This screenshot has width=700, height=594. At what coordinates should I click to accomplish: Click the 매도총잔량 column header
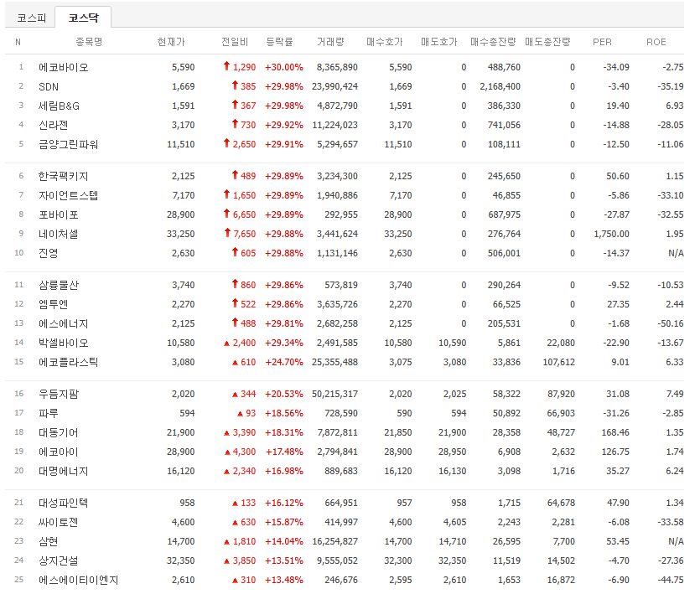[x=547, y=42]
